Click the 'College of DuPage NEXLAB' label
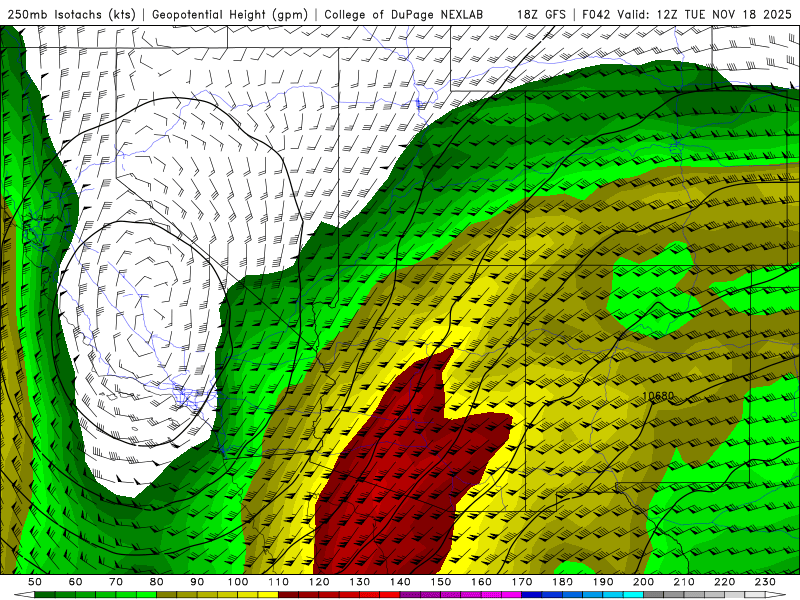The height and width of the screenshot is (600, 800). [404, 14]
